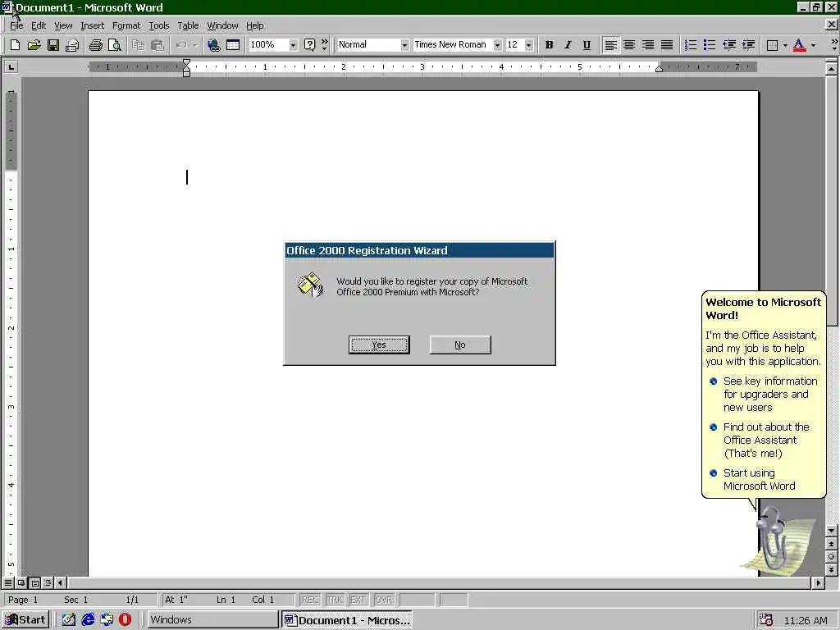Open the Tools menu

pyautogui.click(x=158, y=25)
